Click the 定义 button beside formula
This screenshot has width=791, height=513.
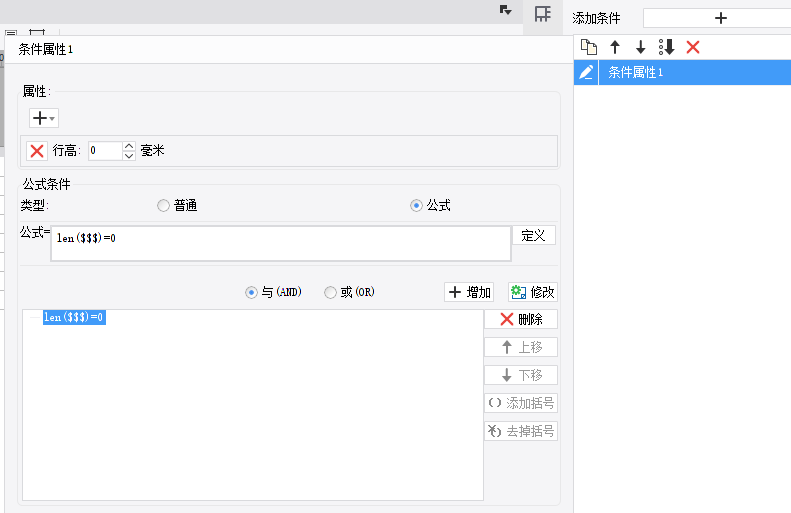pyautogui.click(x=534, y=236)
